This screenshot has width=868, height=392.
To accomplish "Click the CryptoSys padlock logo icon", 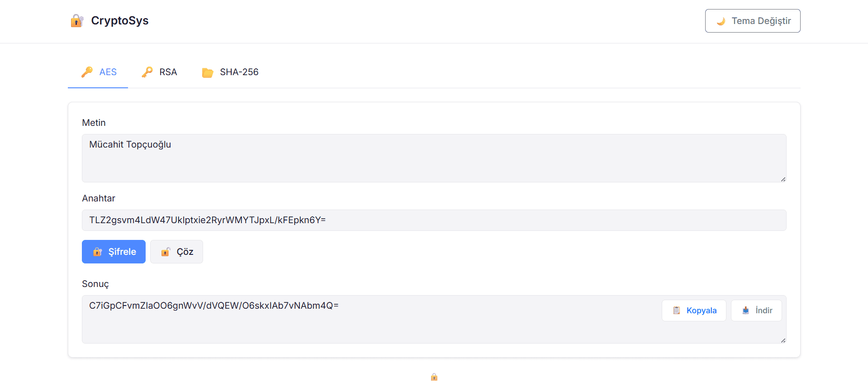I will [x=77, y=21].
